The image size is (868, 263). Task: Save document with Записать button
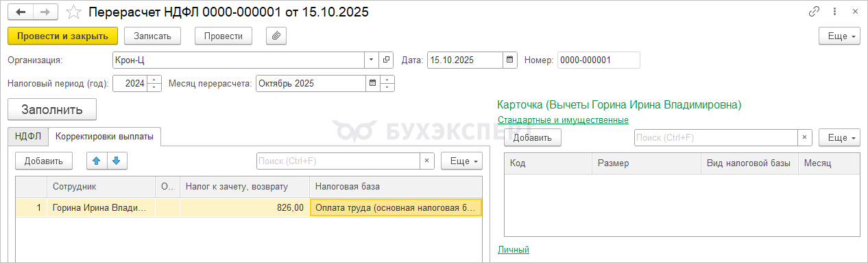click(x=152, y=36)
